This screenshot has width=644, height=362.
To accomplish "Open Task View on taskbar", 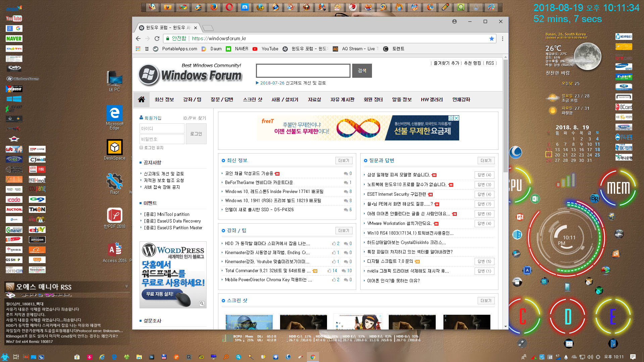I will pyautogui.click(x=16, y=357).
